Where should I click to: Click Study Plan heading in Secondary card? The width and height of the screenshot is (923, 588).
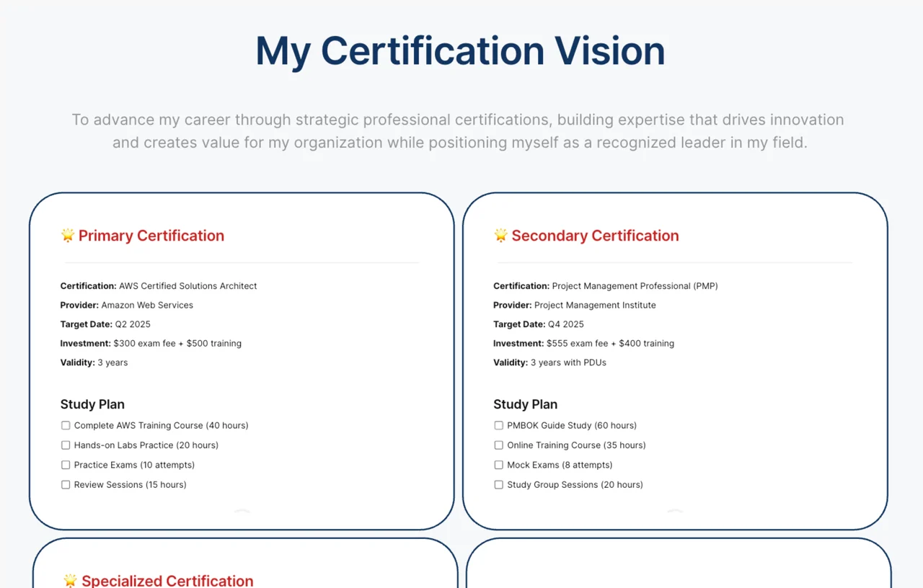point(525,404)
